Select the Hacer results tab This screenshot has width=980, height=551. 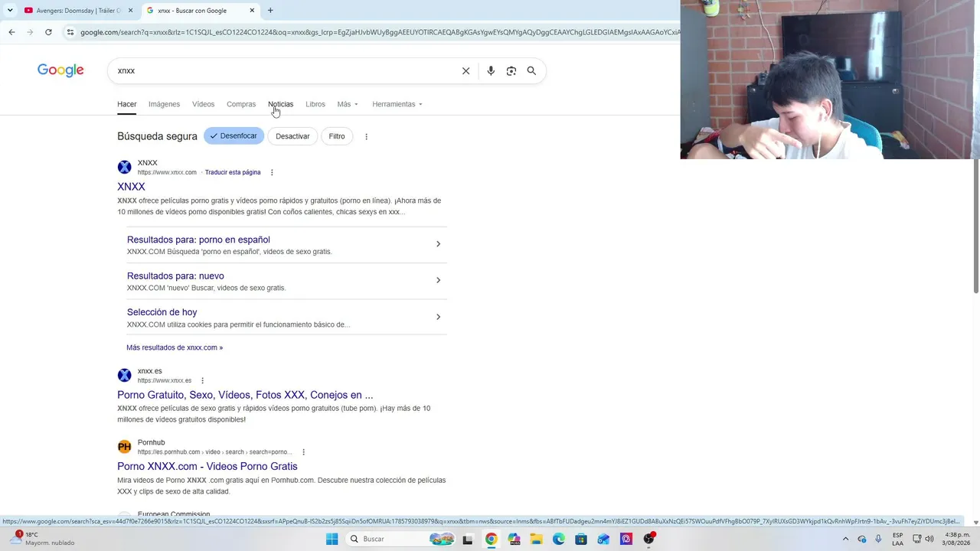tap(127, 104)
